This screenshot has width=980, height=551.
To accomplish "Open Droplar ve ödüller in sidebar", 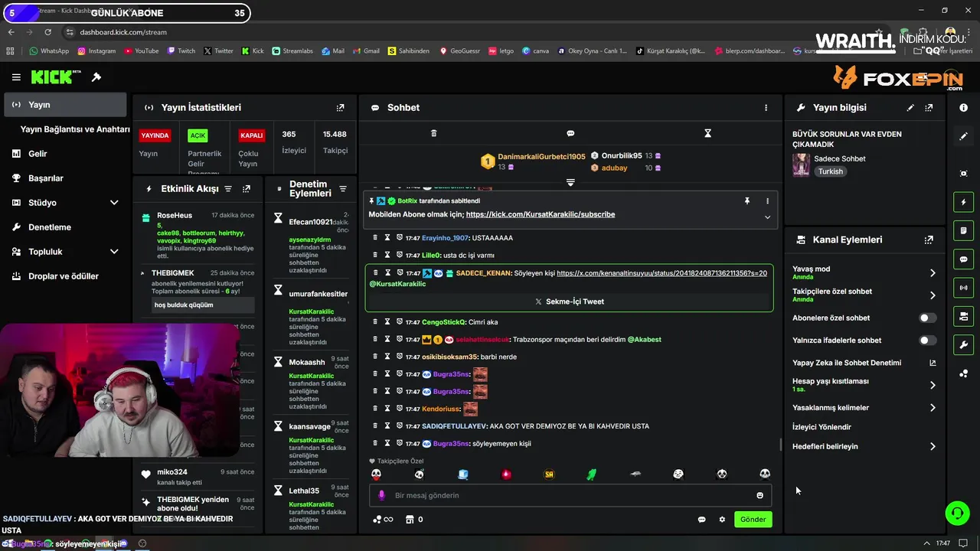I will click(64, 276).
